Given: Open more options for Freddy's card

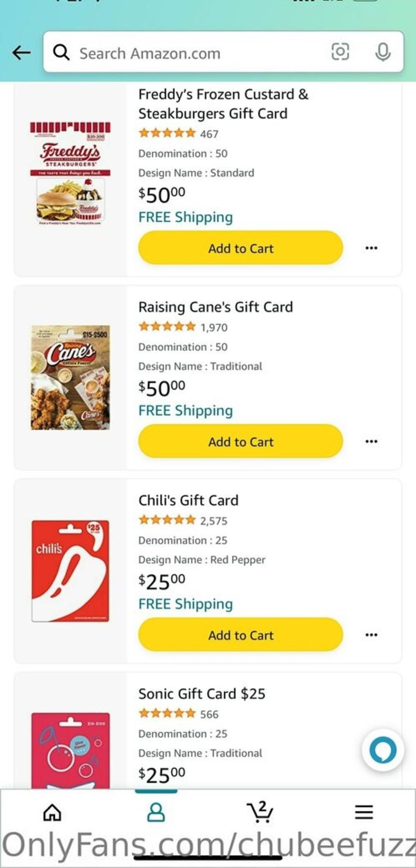Looking at the screenshot, I should (x=371, y=248).
